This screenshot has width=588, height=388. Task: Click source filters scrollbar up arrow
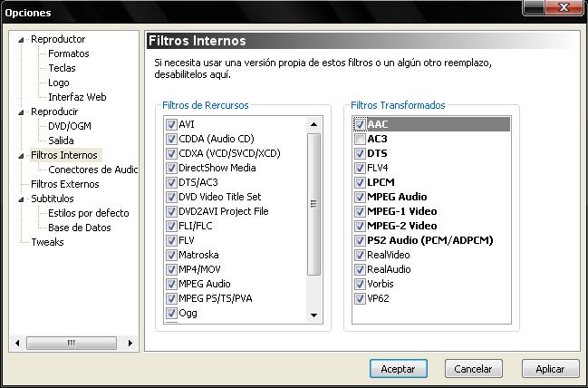(x=313, y=124)
